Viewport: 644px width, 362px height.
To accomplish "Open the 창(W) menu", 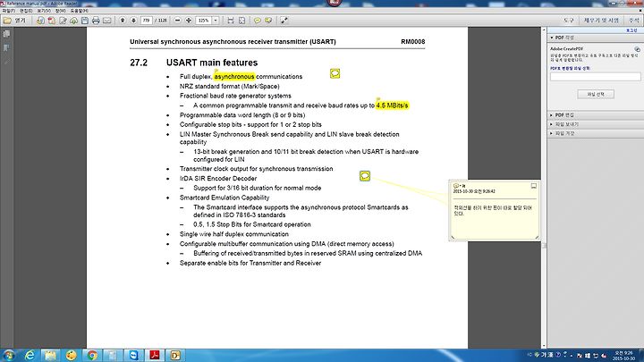I will tap(61, 11).
